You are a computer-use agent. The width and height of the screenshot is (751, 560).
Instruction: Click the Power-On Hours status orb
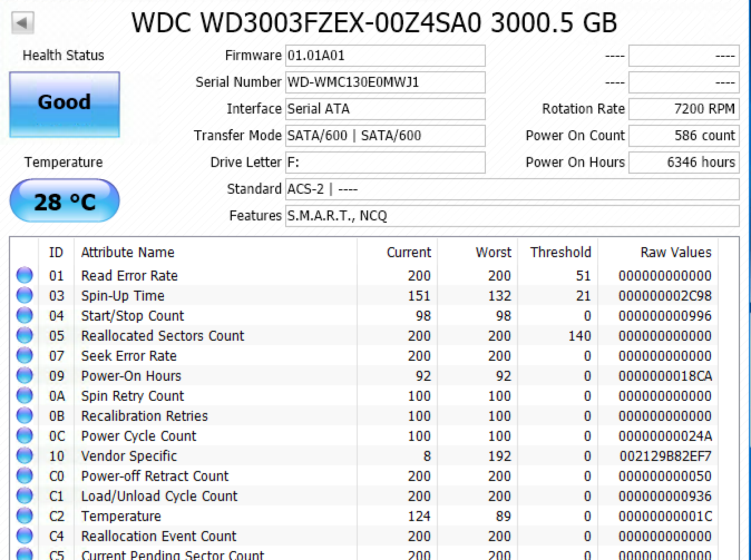click(25, 376)
